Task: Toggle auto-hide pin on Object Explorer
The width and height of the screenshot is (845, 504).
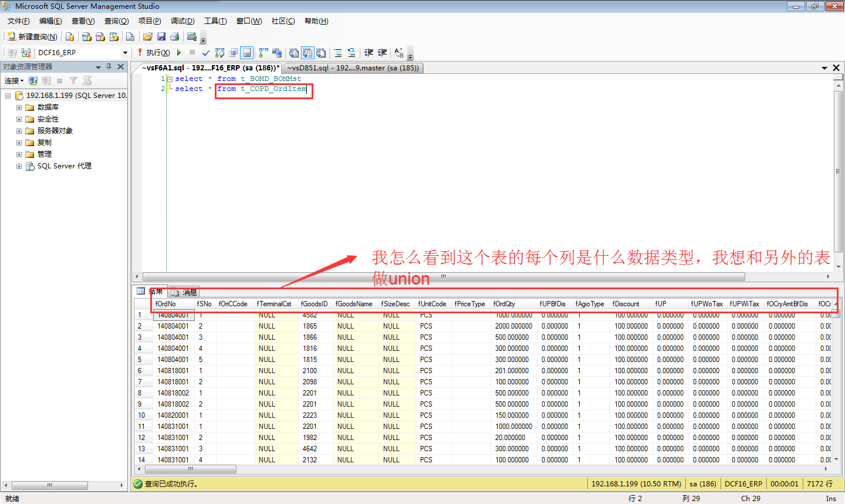Action: [x=109, y=67]
